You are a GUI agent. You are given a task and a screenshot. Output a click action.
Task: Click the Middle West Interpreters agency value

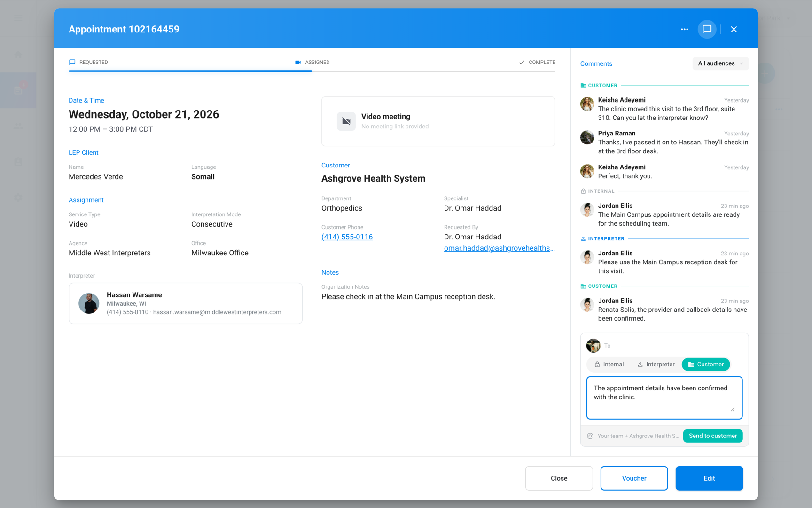pos(109,253)
